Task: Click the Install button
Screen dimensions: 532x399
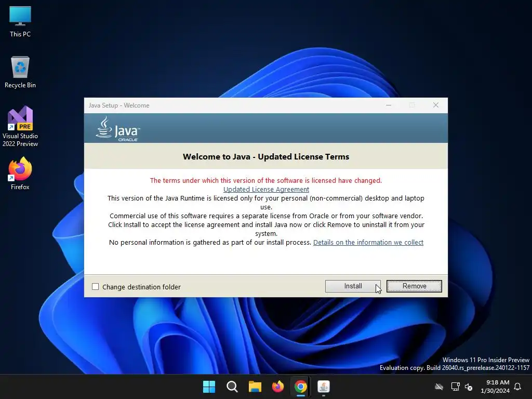Action: (x=353, y=286)
